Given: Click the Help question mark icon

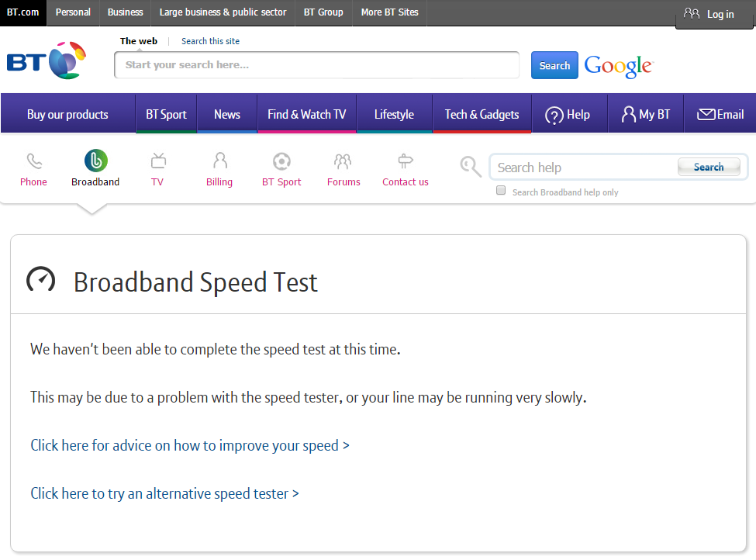Looking at the screenshot, I should point(554,116).
